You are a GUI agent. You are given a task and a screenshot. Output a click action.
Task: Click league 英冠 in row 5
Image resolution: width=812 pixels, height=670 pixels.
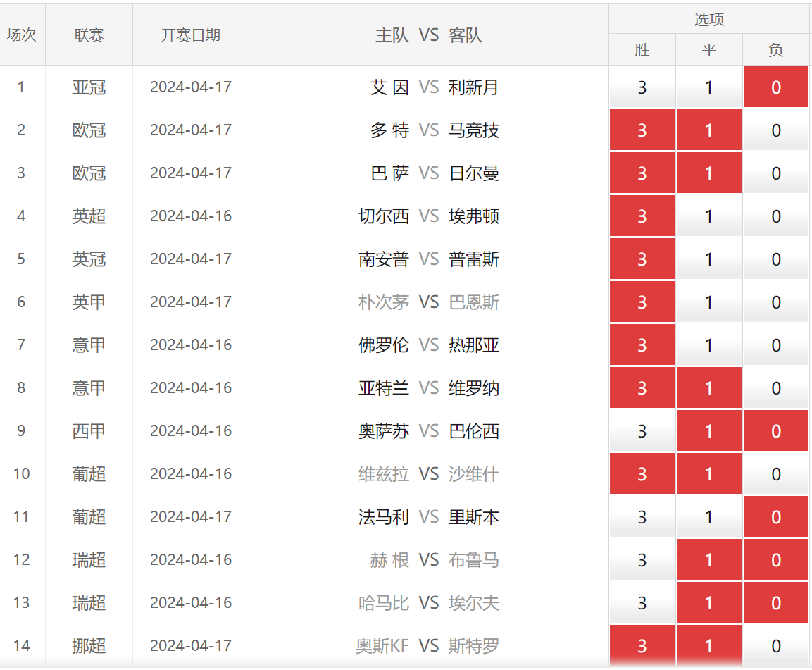coord(89,259)
